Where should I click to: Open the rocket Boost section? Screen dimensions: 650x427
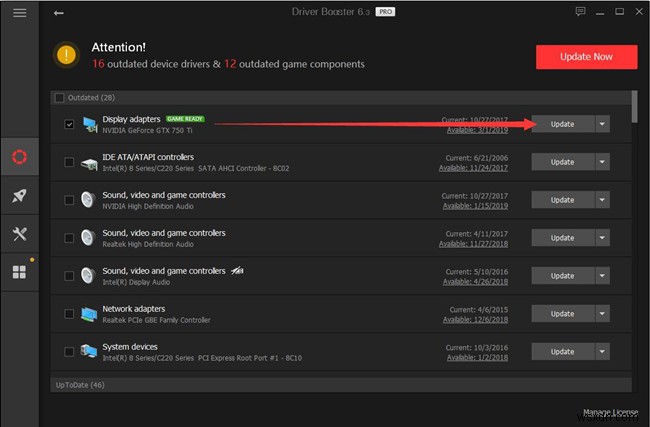[19, 196]
